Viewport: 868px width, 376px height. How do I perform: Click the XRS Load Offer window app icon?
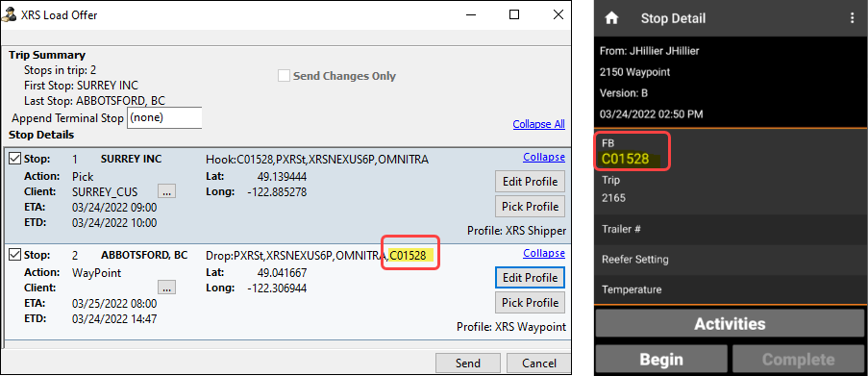[x=10, y=15]
